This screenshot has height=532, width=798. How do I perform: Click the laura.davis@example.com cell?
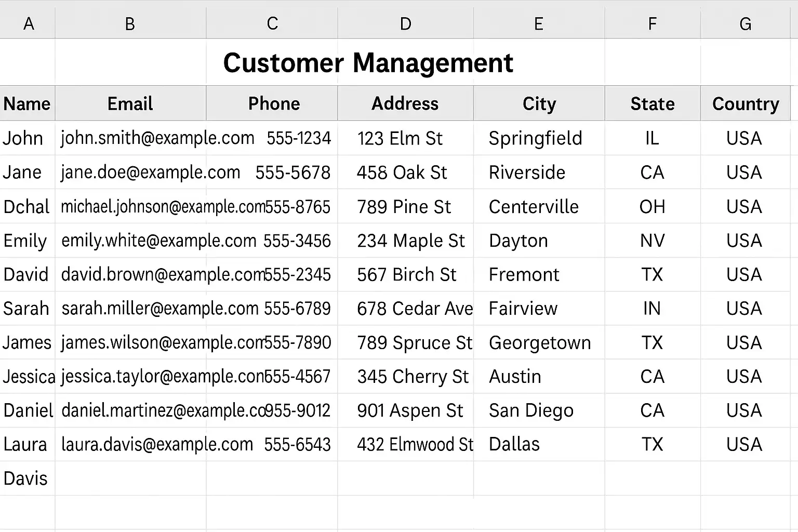pos(157,445)
